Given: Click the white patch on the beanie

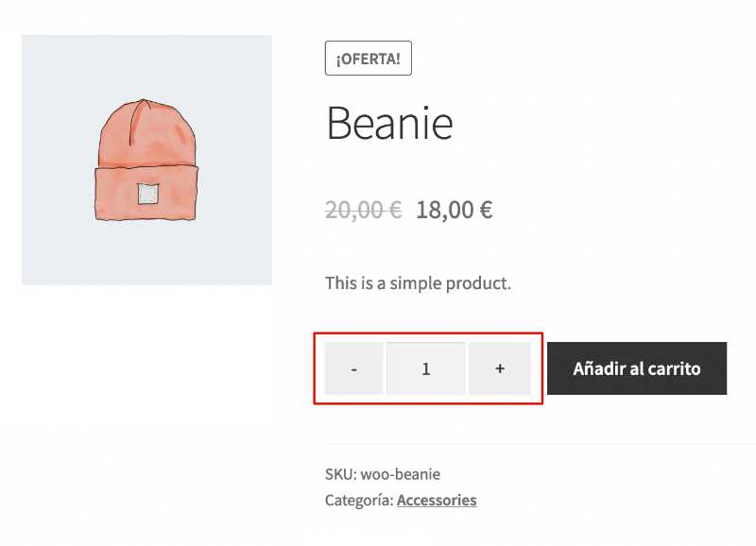Looking at the screenshot, I should pos(148,194).
